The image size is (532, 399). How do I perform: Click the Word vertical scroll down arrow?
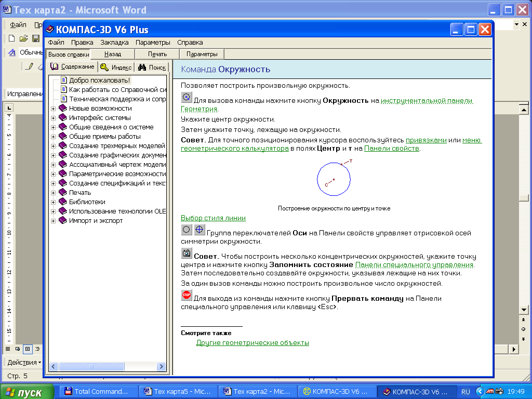(x=524, y=310)
